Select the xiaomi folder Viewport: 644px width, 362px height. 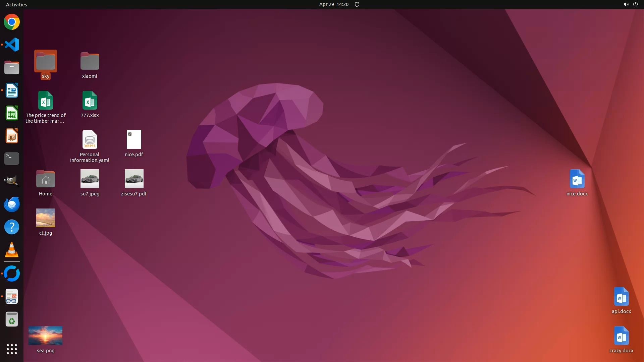[x=90, y=62]
